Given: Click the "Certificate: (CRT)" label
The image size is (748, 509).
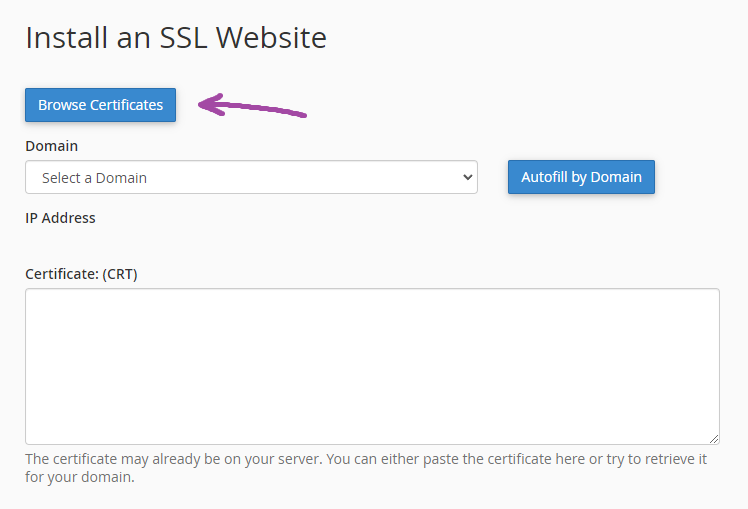Looking at the screenshot, I should (x=81, y=273).
